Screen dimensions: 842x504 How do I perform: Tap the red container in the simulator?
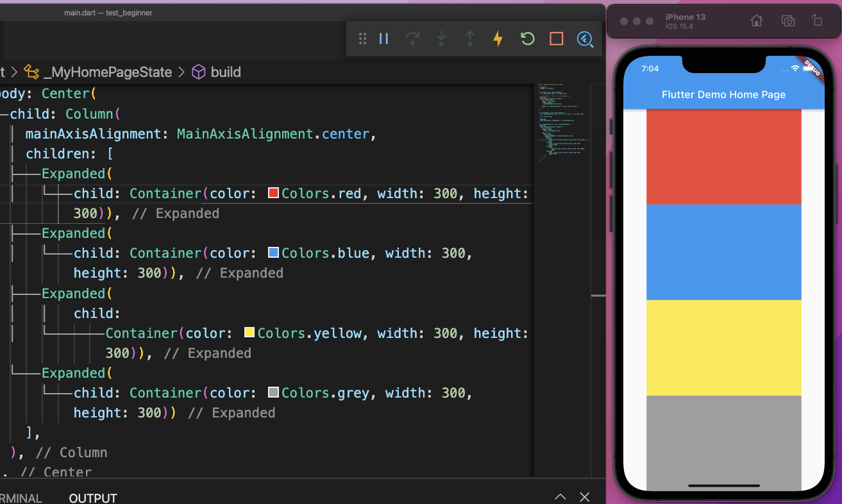point(724,157)
